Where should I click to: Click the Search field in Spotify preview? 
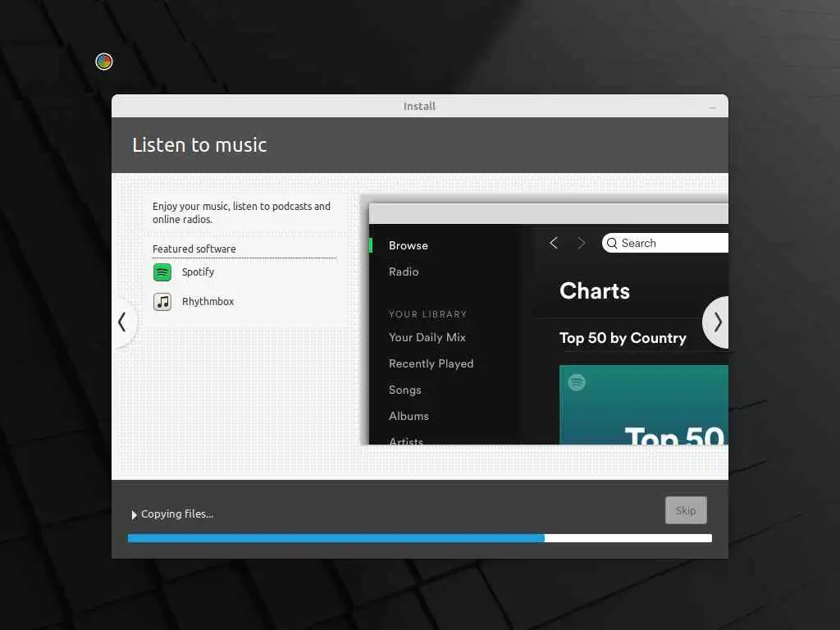(664, 243)
